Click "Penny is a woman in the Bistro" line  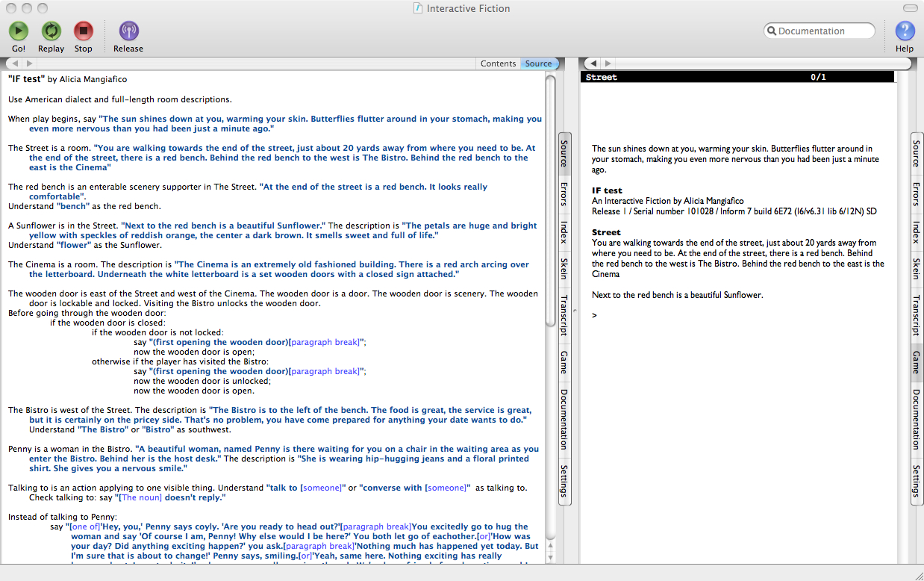(273, 459)
